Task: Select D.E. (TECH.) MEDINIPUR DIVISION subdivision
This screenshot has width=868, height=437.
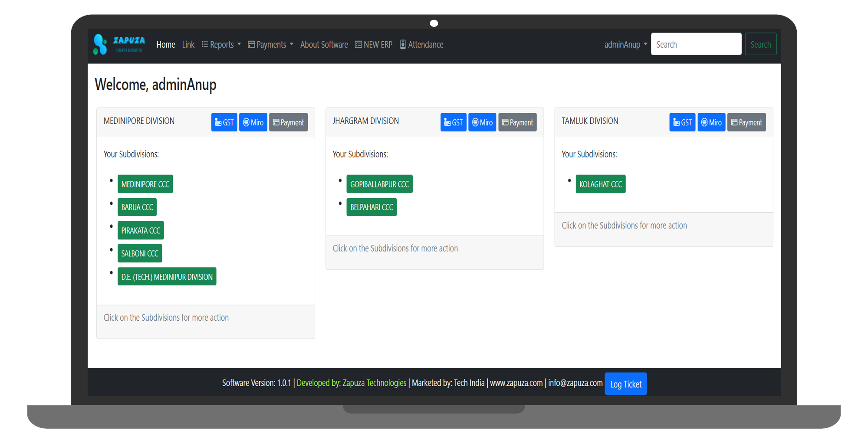Action: [167, 276]
